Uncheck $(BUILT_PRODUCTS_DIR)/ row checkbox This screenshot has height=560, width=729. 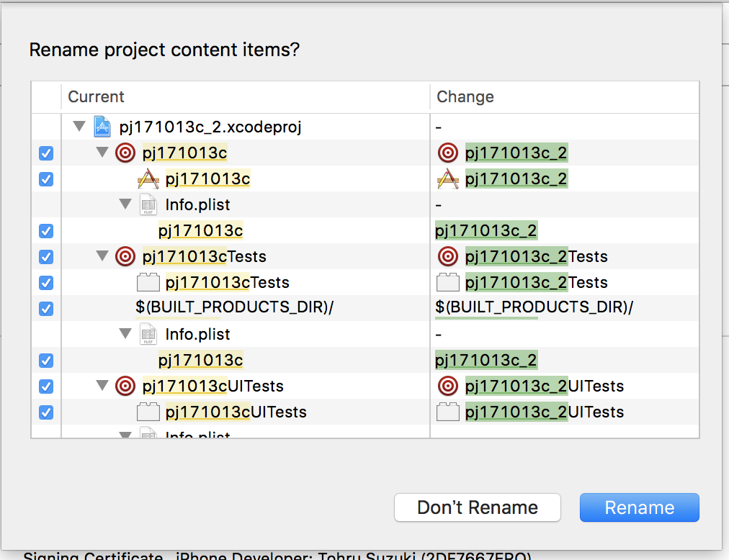pyautogui.click(x=46, y=309)
